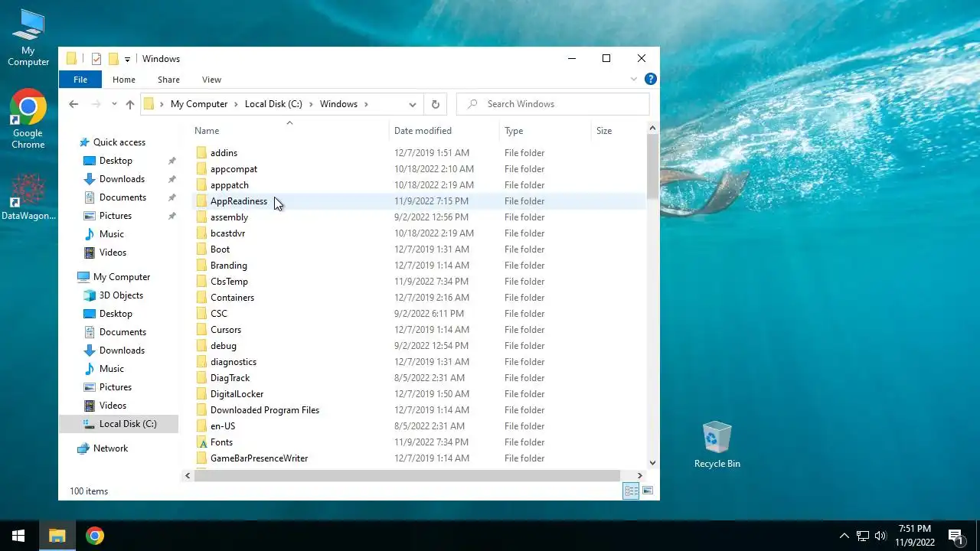Image resolution: width=980 pixels, height=551 pixels.
Task: Click the Search Windows input field
Action: point(553,104)
